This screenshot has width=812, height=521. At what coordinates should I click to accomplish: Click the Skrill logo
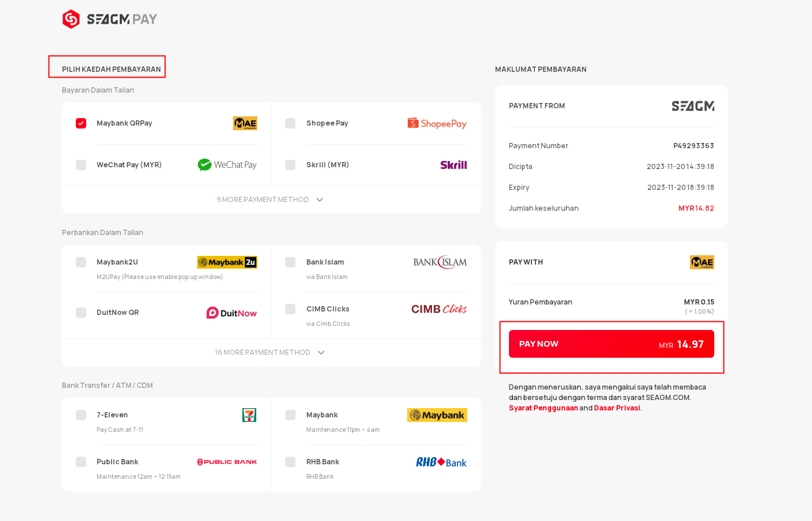453,165
